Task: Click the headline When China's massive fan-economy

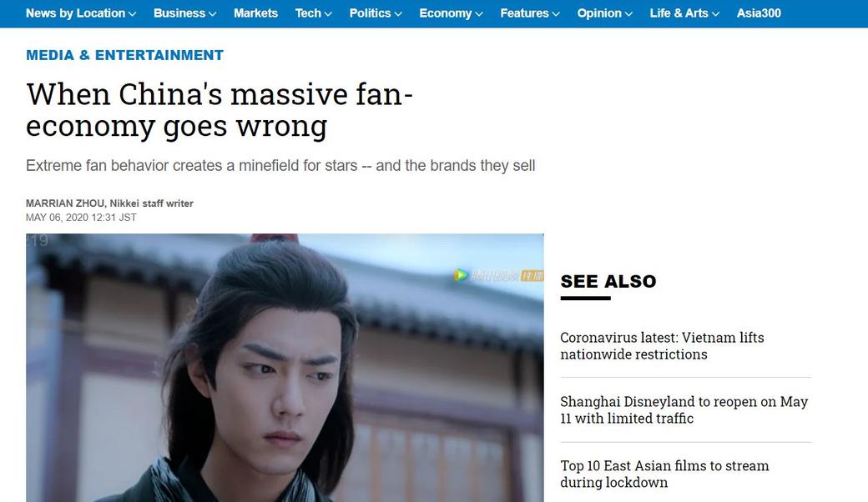Action: [x=220, y=109]
